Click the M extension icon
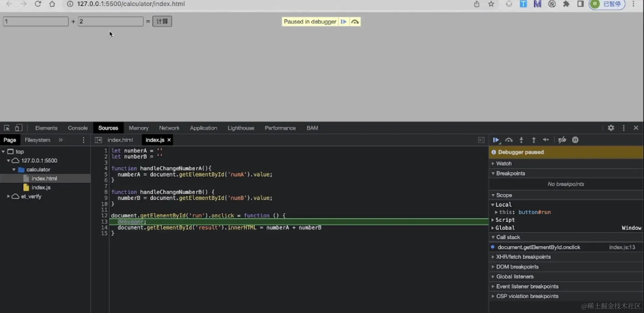644x313 pixels. pyautogui.click(x=537, y=4)
